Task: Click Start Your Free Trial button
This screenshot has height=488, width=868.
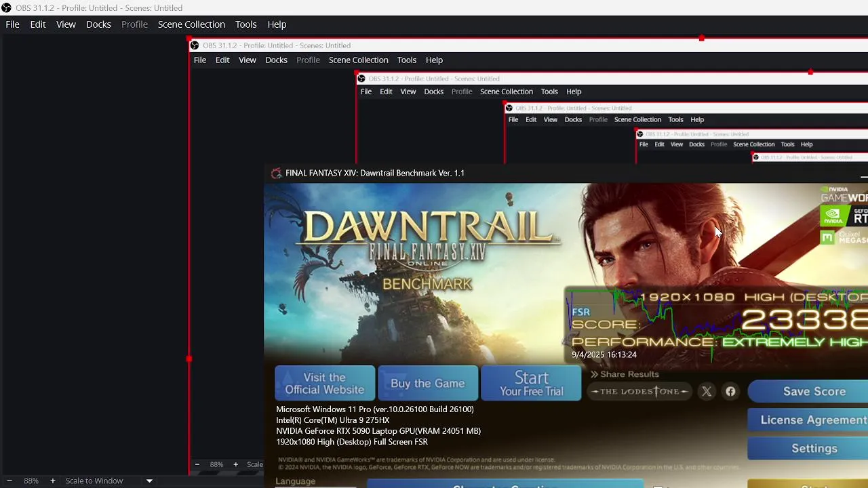Action: 531,384
